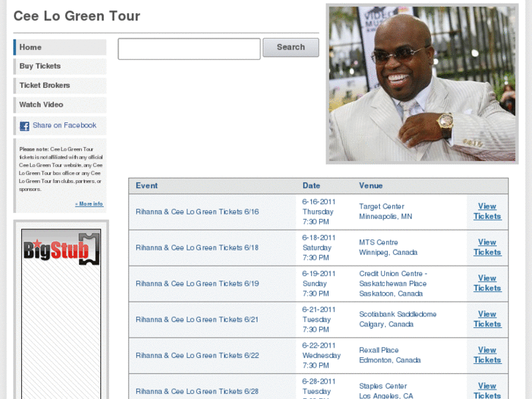Click the Facebook logo icon
The height and width of the screenshot is (399, 532).
click(x=24, y=126)
